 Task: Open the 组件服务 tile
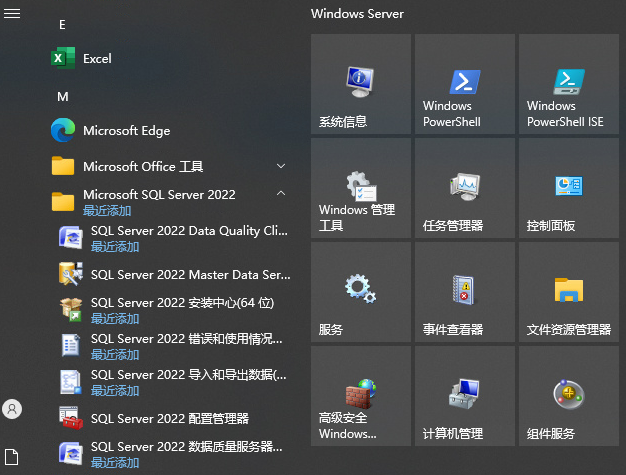pyautogui.click(x=569, y=396)
